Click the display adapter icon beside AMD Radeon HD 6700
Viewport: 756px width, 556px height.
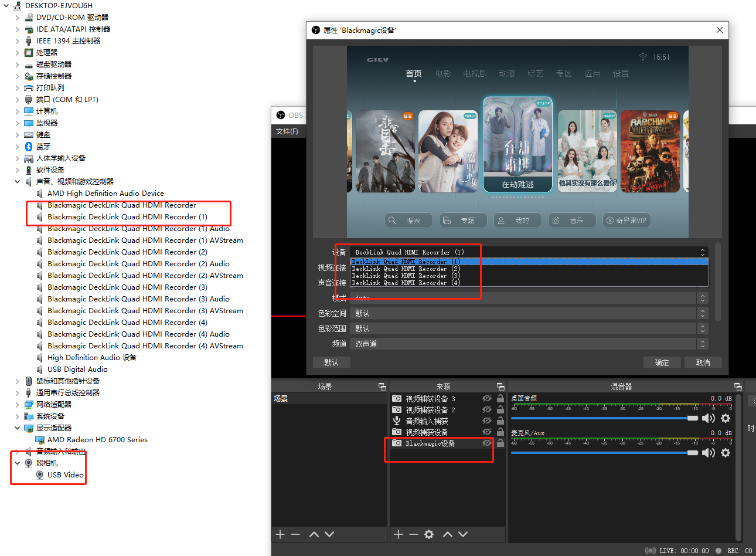tap(40, 440)
